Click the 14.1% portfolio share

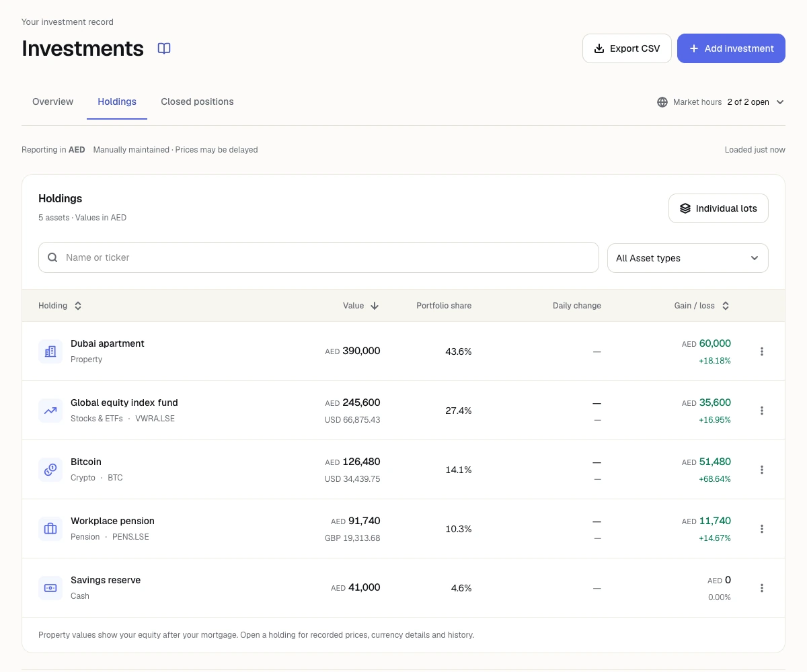(x=459, y=470)
